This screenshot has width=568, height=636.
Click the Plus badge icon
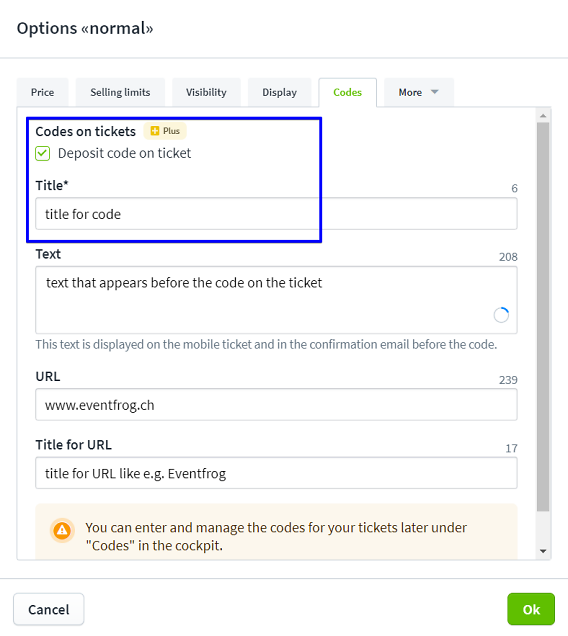pyautogui.click(x=155, y=131)
